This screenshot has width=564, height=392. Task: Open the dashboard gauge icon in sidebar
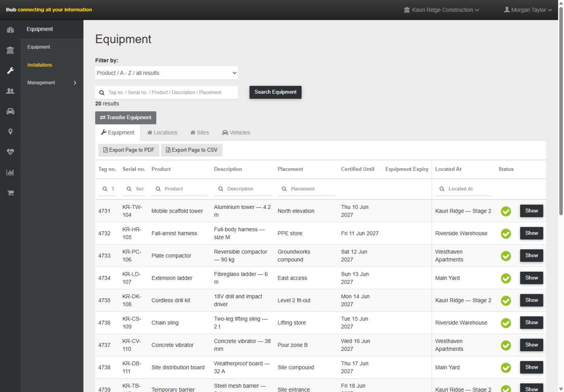click(10, 30)
